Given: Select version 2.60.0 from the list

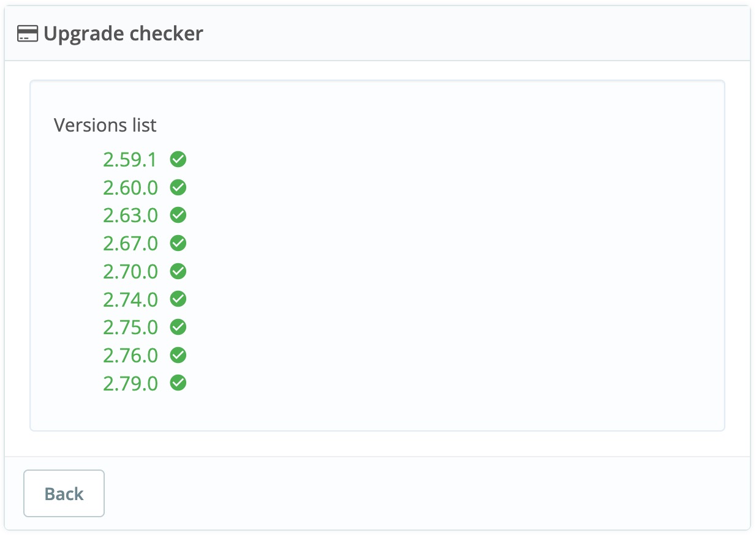Looking at the screenshot, I should [x=130, y=187].
